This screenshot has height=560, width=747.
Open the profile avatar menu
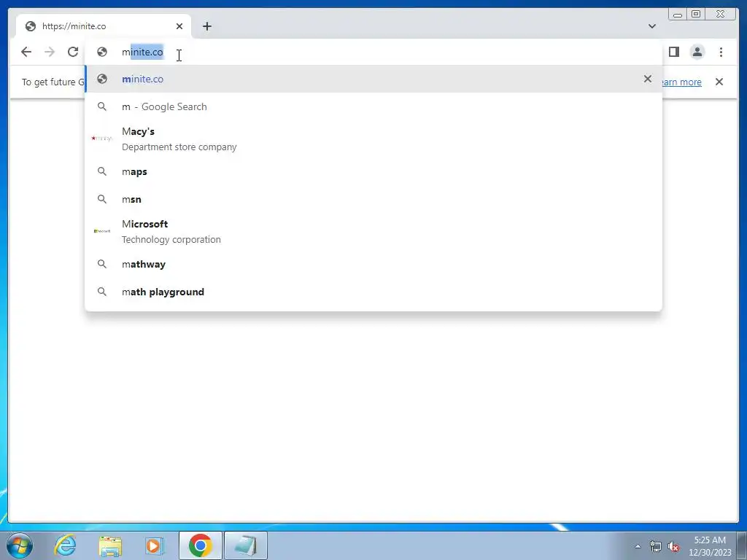point(697,52)
